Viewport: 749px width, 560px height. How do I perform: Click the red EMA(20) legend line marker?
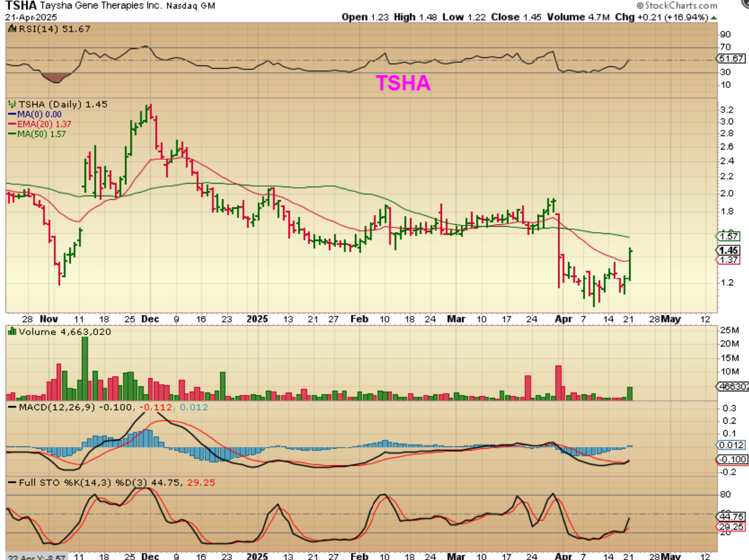pyautogui.click(x=12, y=124)
